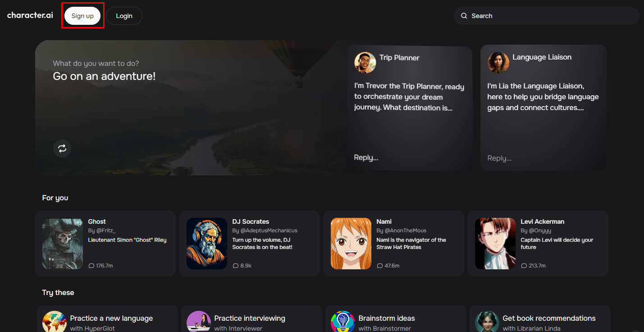The image size is (644, 332).
Task: Click 'Lieutenant Simon "Ghost" Riley' description
Action: (128, 240)
